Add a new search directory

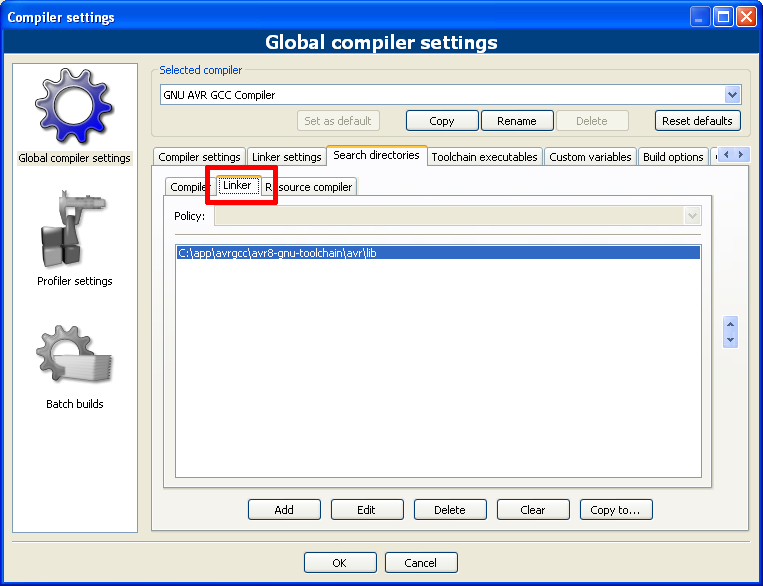pyautogui.click(x=284, y=510)
